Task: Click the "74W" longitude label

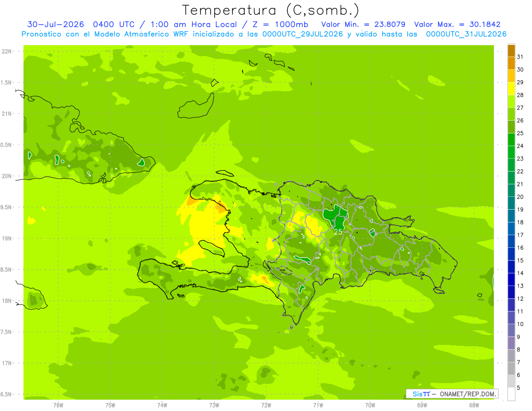Action: pos(162,405)
